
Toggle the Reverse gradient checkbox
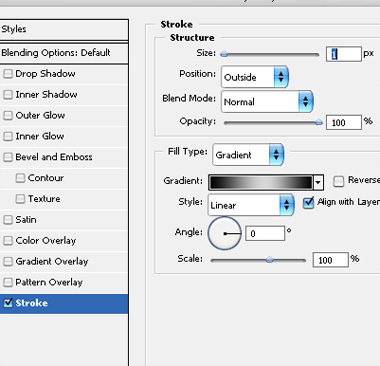point(339,181)
